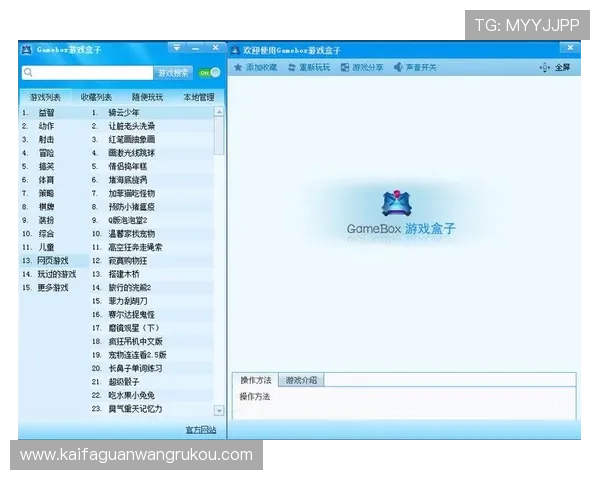Choose game 9. Q版泡泡堂2

pos(152,220)
